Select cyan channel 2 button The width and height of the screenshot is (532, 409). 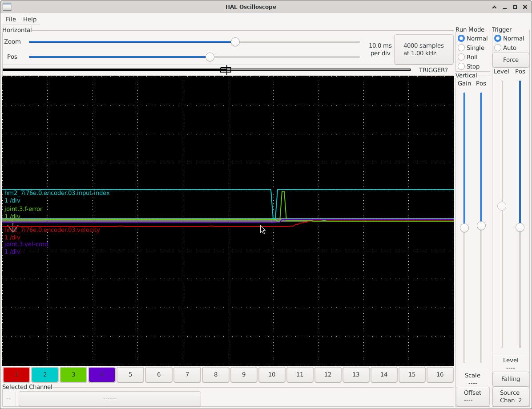45,374
